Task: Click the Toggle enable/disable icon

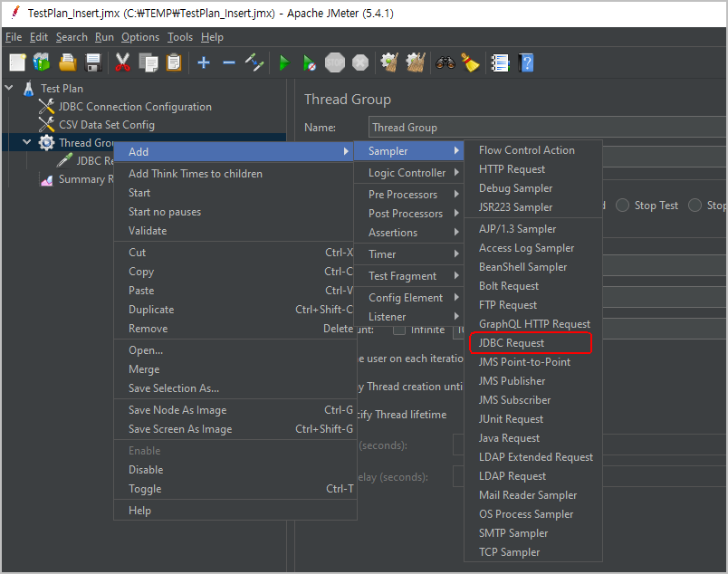Action: 255,62
